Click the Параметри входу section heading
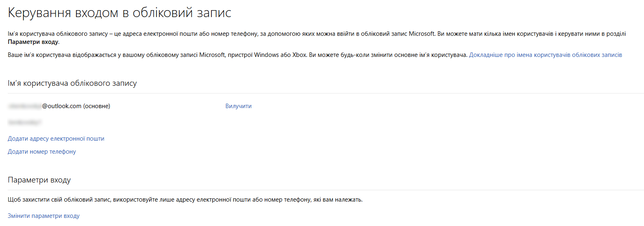Screen dimensions: 644x226 (39, 180)
